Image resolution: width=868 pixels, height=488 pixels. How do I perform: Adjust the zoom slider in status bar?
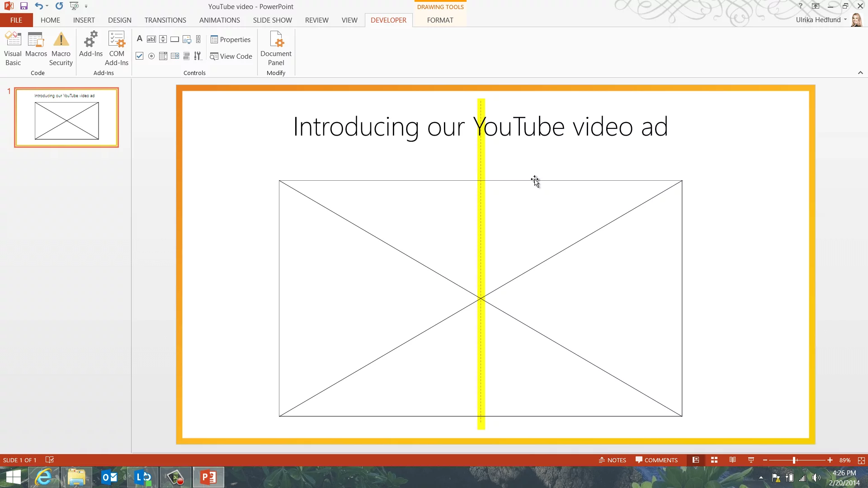(x=794, y=460)
